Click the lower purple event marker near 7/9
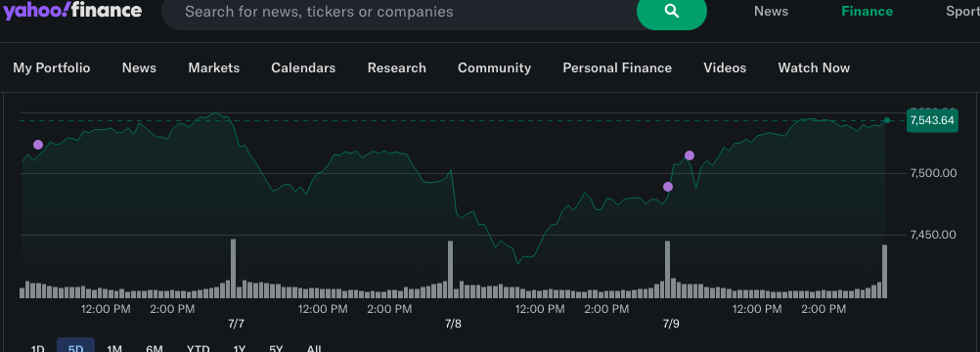The image size is (980, 352). (667, 187)
